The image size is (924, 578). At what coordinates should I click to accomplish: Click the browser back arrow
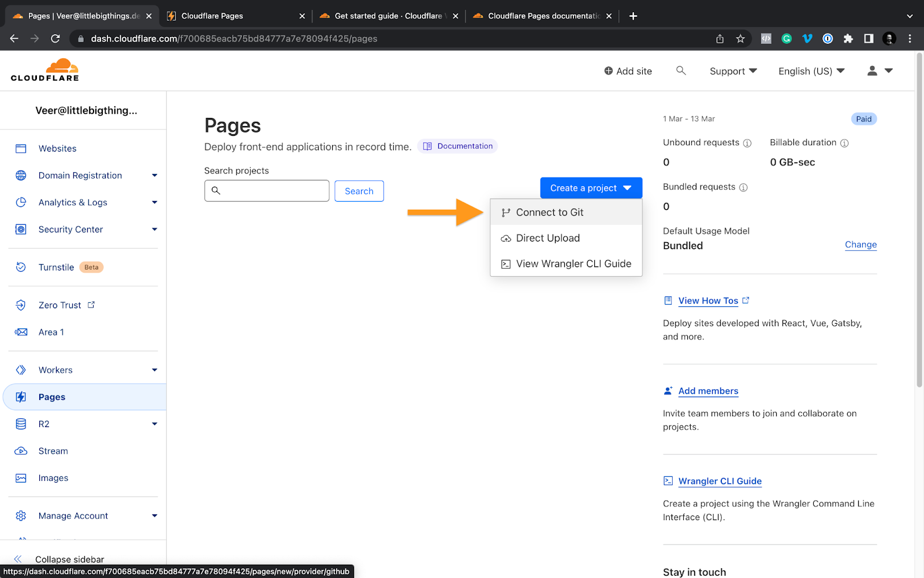click(14, 39)
